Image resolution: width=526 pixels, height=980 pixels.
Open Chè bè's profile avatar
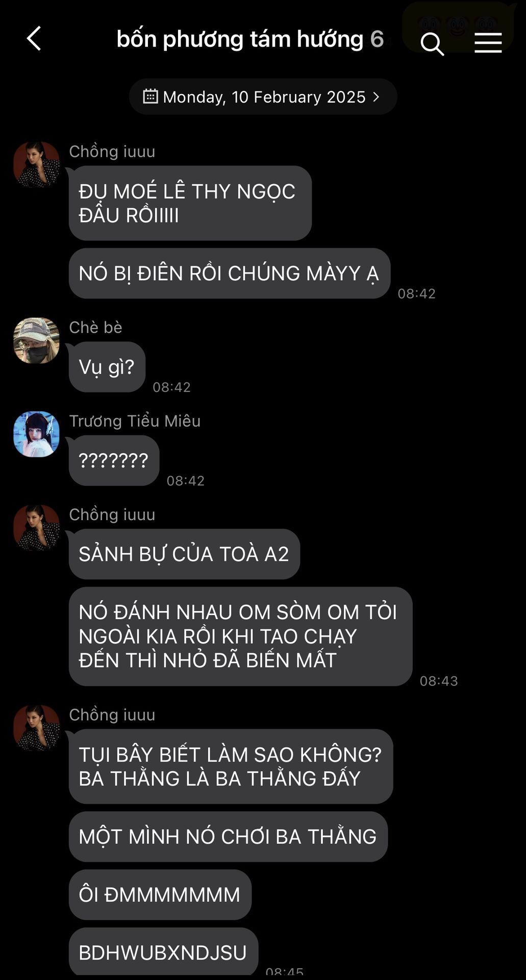tap(36, 340)
